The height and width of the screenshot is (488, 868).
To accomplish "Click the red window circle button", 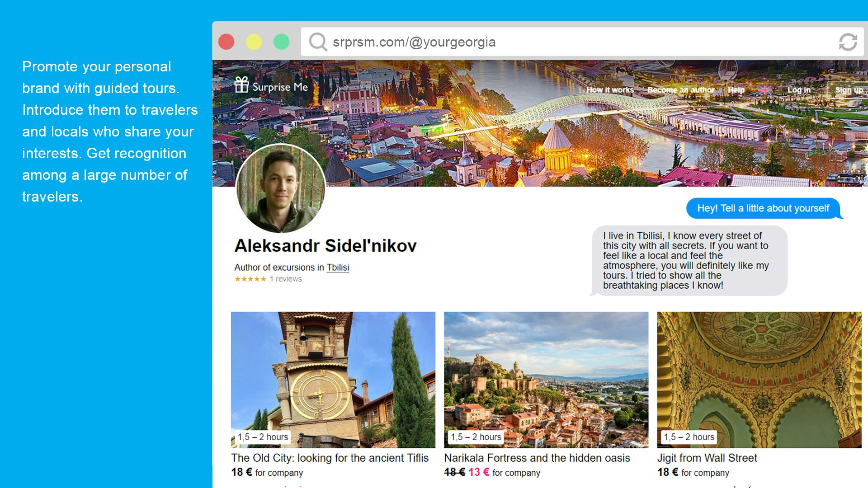I will click(226, 42).
